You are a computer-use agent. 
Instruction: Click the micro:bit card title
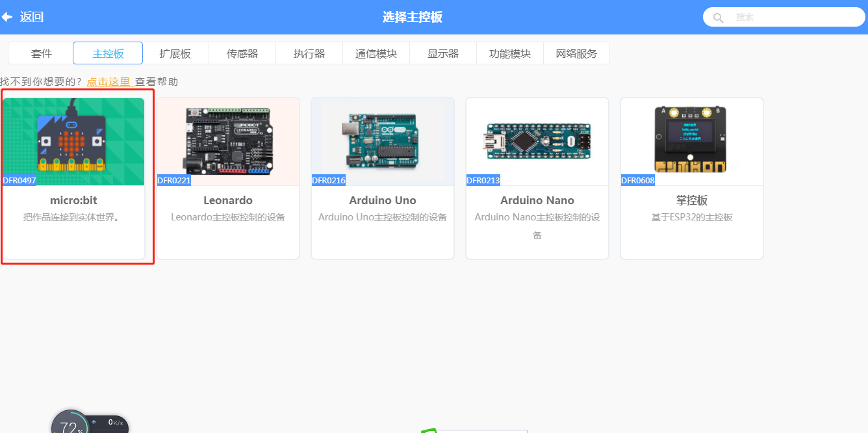pyautogui.click(x=73, y=200)
